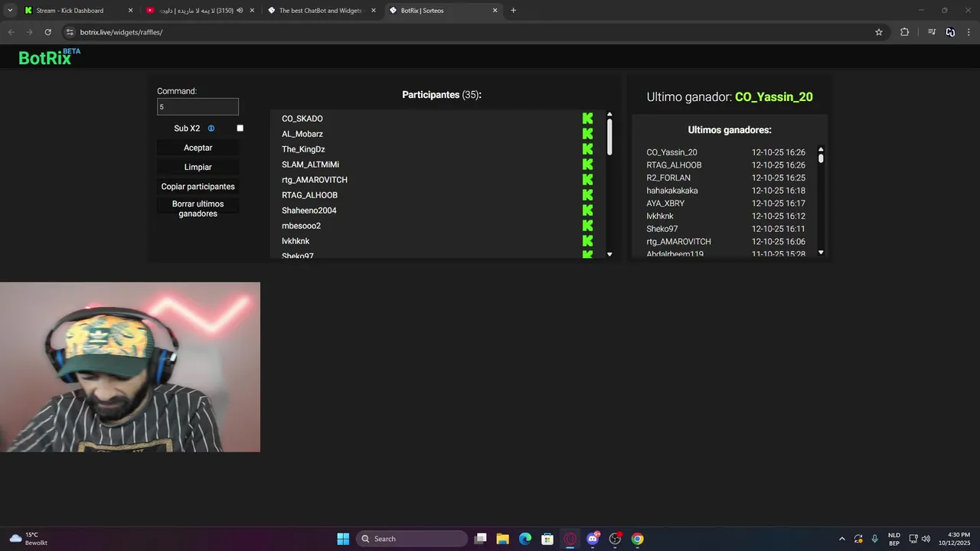Open a new tab with plus icon
This screenshot has width=980, height=551.
[513, 11]
